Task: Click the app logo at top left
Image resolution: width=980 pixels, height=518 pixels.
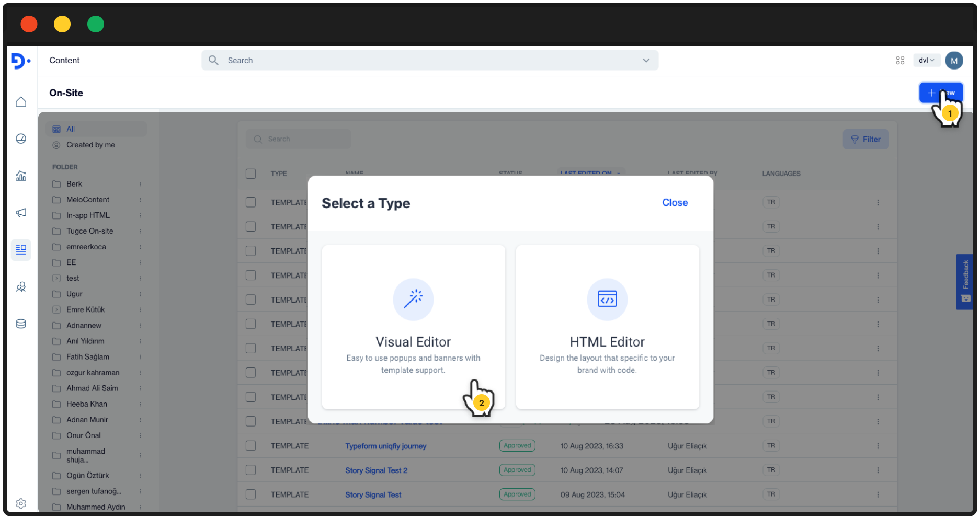Action: (x=21, y=61)
